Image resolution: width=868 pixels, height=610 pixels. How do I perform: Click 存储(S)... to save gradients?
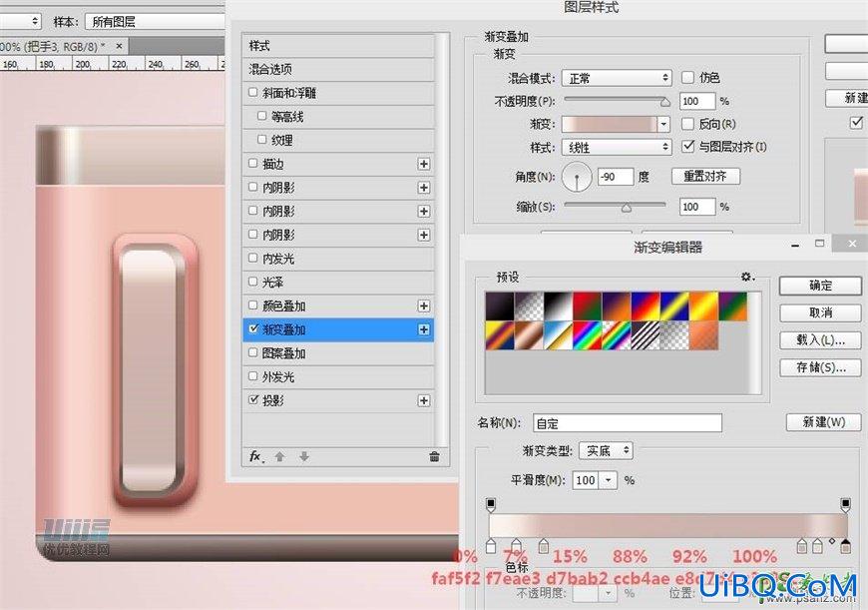click(x=820, y=367)
